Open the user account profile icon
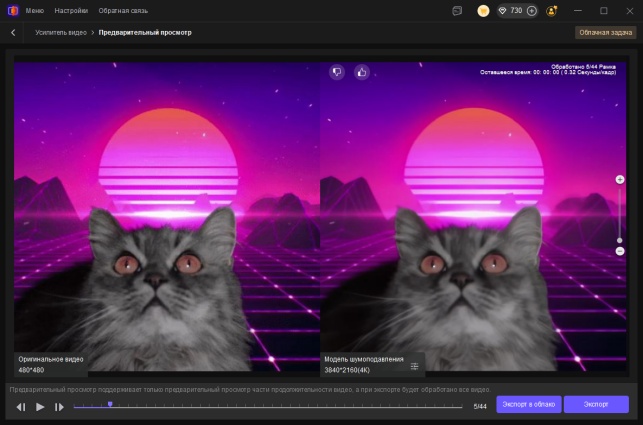Screen dimensions: 643x425 coord(552,11)
